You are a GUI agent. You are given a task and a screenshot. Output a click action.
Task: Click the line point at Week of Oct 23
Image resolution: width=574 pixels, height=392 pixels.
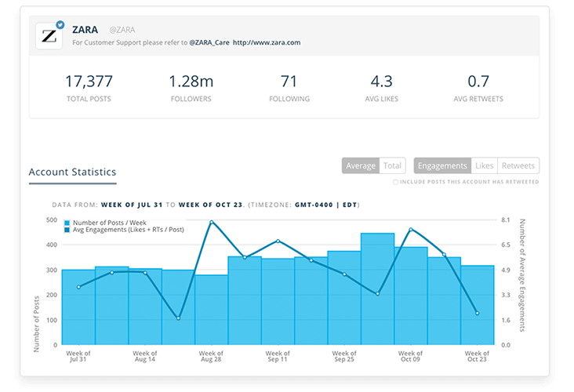click(478, 314)
